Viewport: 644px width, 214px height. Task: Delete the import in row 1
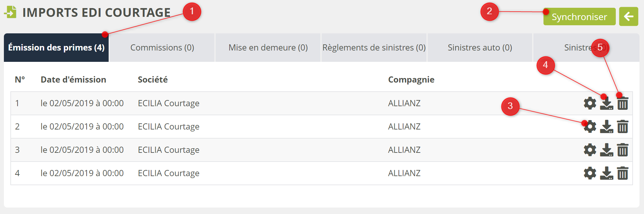click(x=623, y=103)
